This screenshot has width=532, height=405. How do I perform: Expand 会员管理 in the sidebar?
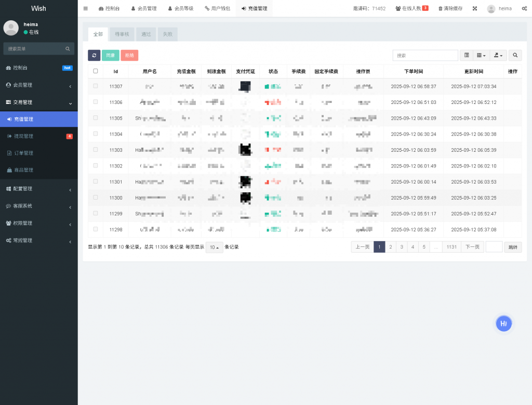[x=38, y=85]
